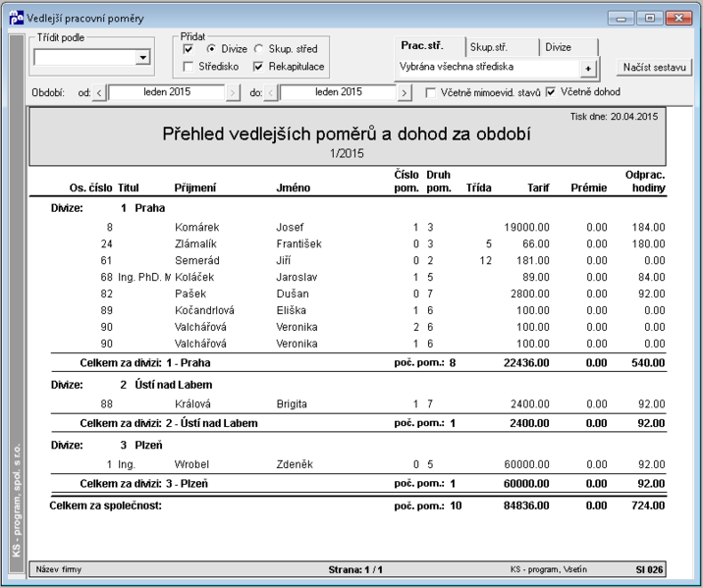Click the Tarif column header
Viewport: 703px width, 588px height.
click(538, 187)
